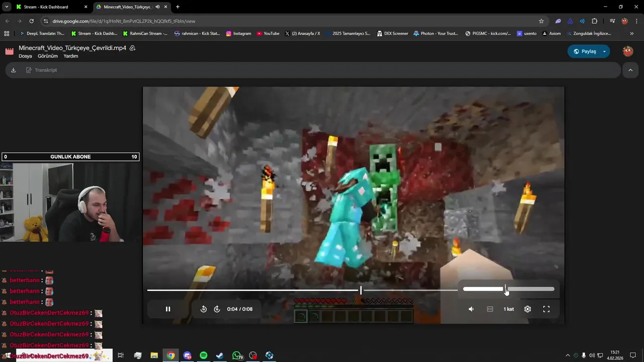Open Chrome media control icon
This screenshot has width=644, height=362.
(x=612, y=21)
